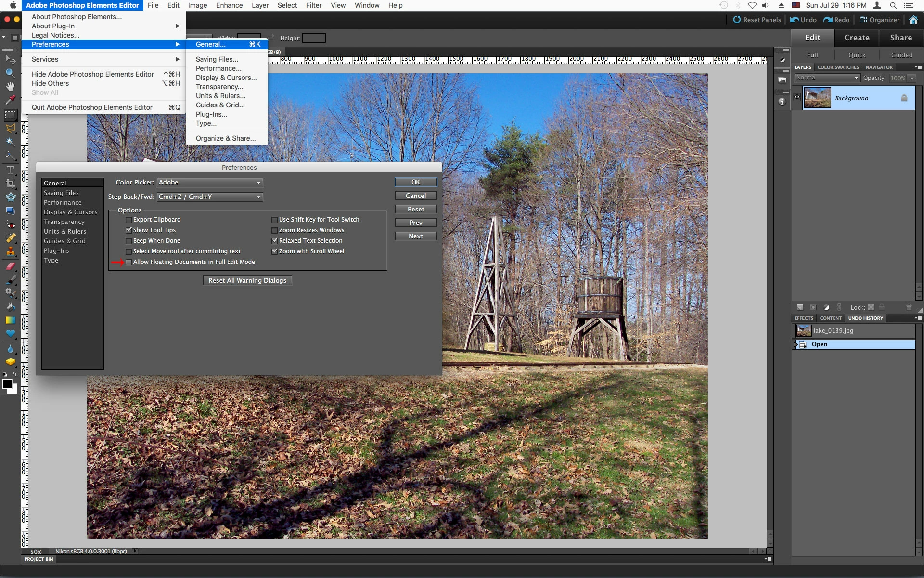The width and height of the screenshot is (924, 578).
Task: Open the layer blend mode Normal dropdown
Action: tap(827, 78)
